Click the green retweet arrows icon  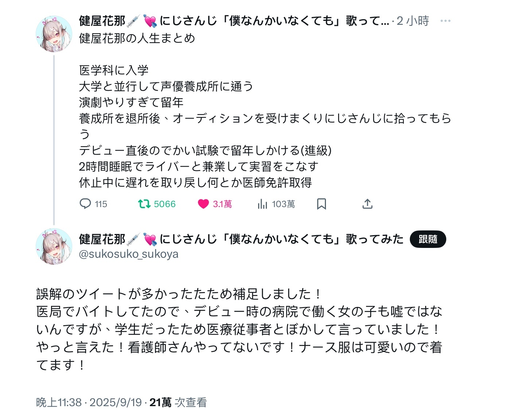click(144, 203)
